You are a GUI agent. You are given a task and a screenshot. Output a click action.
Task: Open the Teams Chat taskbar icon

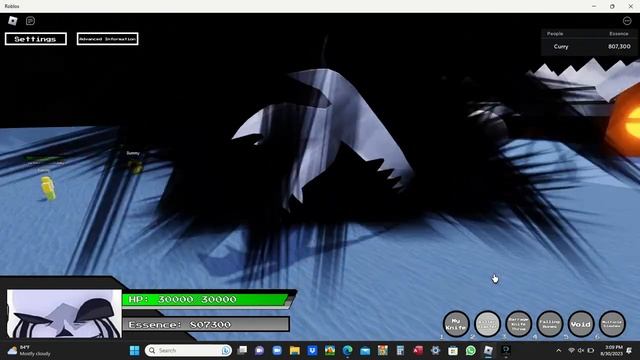(x=260, y=350)
